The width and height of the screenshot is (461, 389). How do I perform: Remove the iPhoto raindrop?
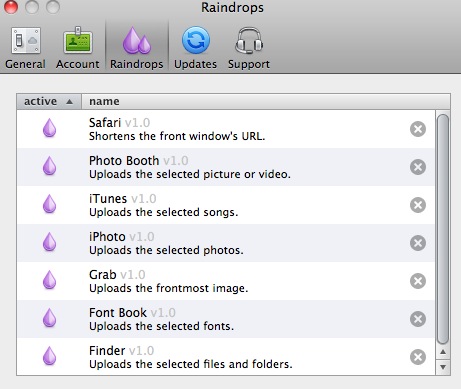click(x=418, y=243)
